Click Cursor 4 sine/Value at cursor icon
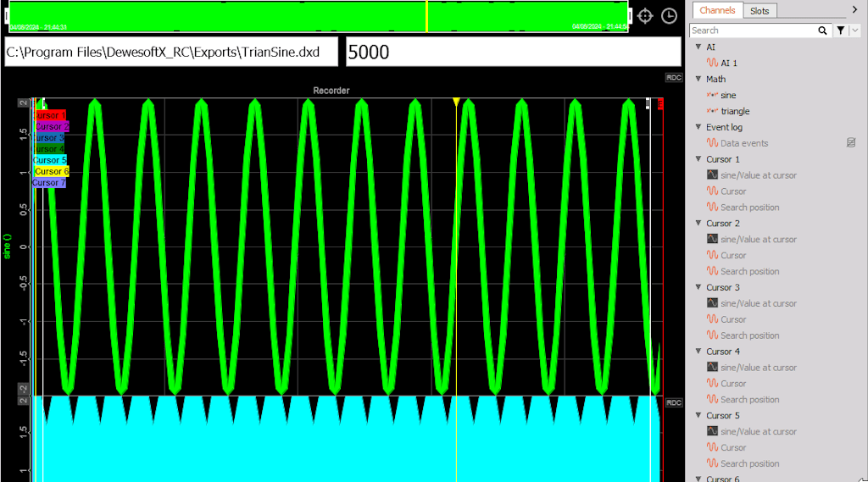 click(x=712, y=367)
